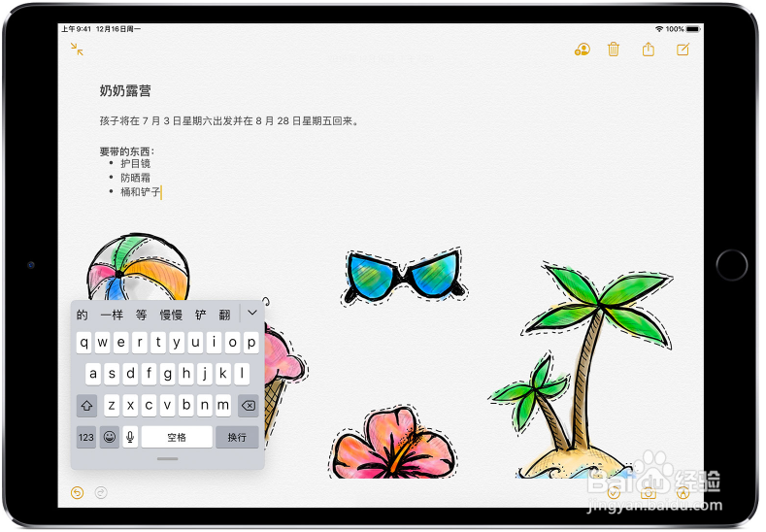Tap the compose new note icon

tap(683, 50)
